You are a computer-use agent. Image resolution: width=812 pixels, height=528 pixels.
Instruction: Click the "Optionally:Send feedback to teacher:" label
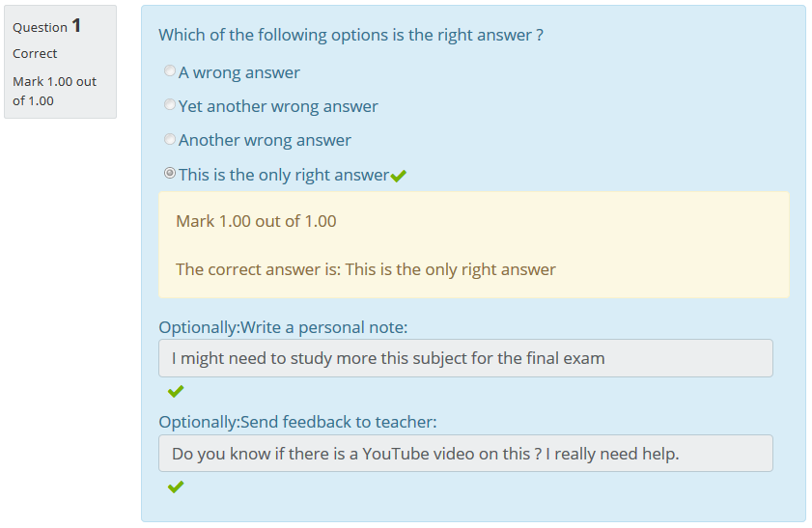(297, 422)
